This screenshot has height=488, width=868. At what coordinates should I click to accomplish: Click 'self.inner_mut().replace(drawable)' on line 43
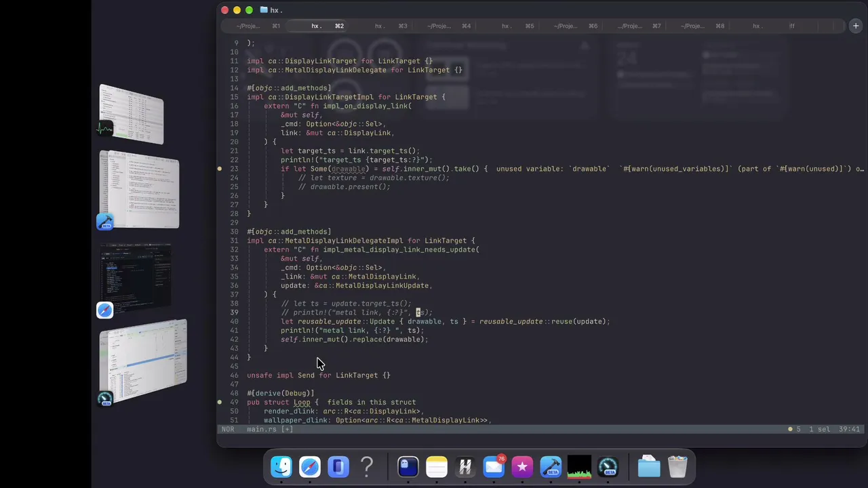point(354,340)
